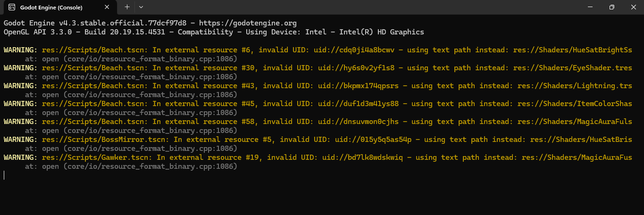Click the terminal icon in the console tab

click(12, 8)
